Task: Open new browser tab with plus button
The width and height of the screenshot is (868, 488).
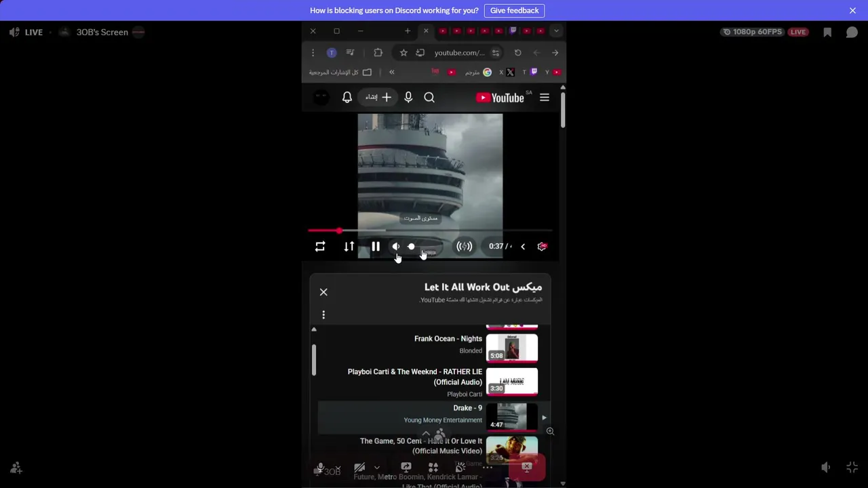Action: coord(408,31)
